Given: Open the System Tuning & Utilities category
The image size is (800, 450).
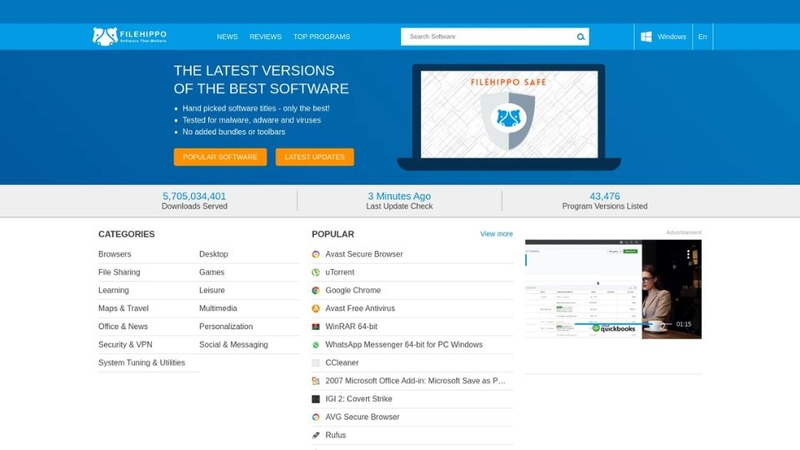Looking at the screenshot, I should 142,363.
